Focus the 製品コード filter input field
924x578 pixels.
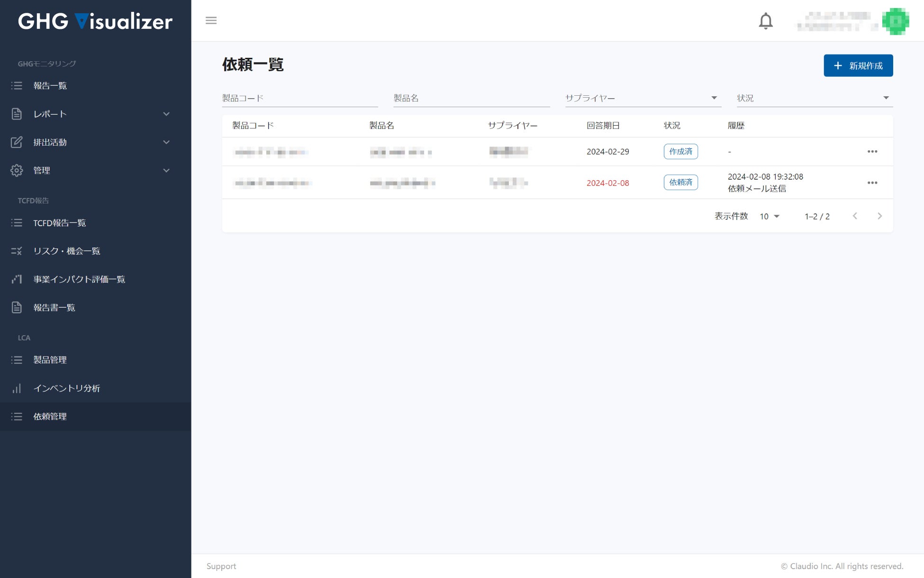pos(299,98)
